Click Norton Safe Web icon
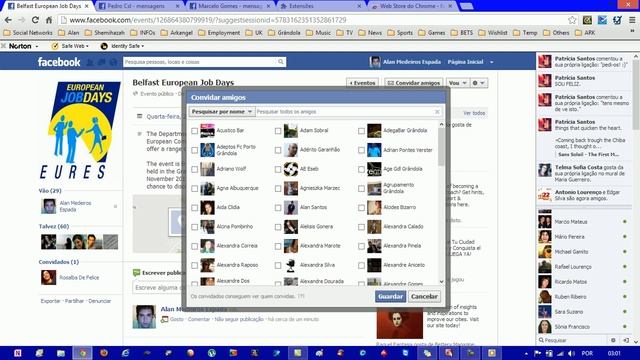Image resolution: width=640 pixels, height=360 pixels. click(x=55, y=46)
